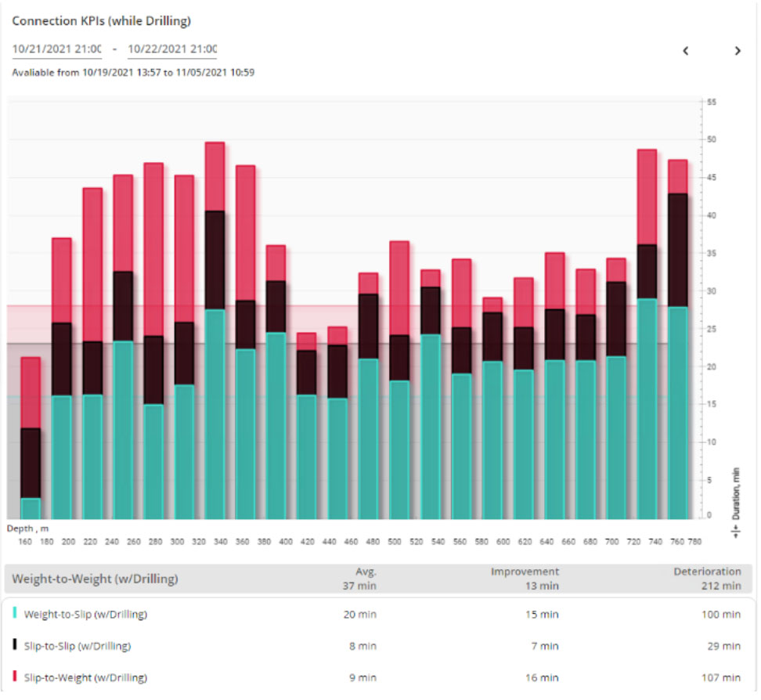
Task: Select the tallest bar near 340 m depth
Action: point(215,329)
